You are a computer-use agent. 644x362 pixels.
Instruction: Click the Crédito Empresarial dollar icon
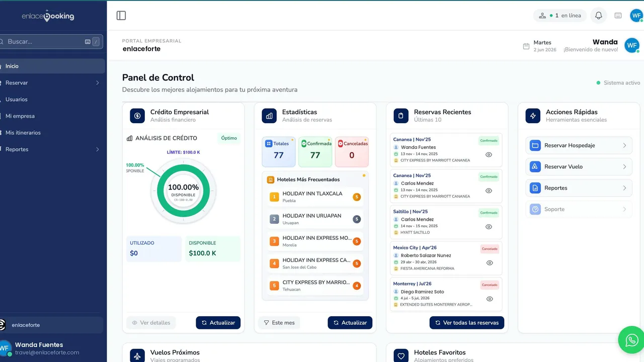coord(137,116)
